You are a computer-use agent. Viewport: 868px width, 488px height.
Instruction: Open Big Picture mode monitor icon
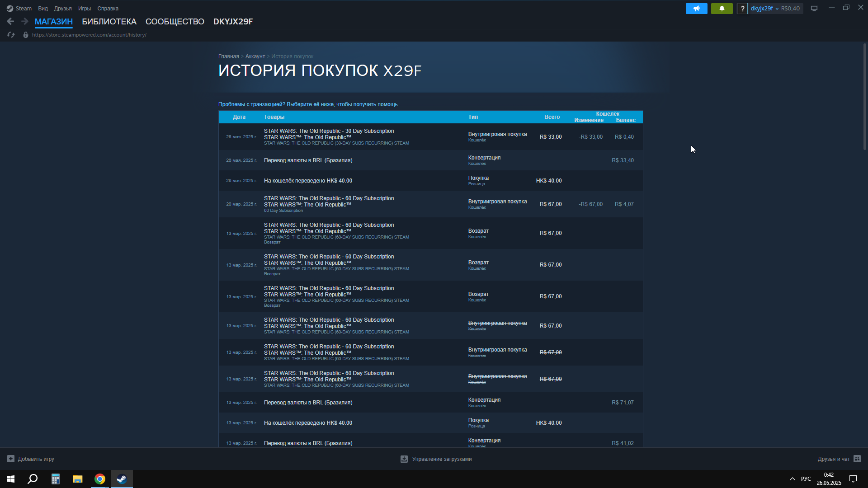pyautogui.click(x=814, y=9)
